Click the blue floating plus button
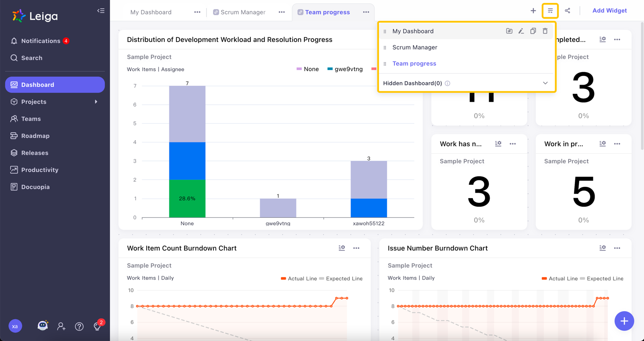 pos(624,321)
